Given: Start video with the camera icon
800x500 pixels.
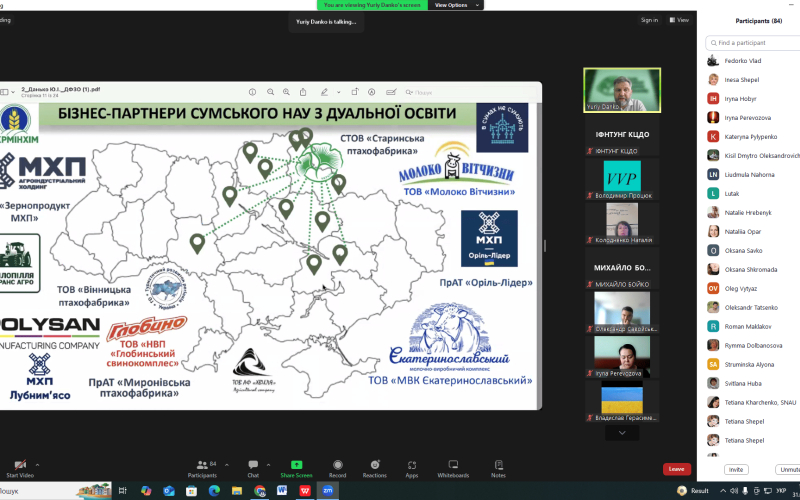Looking at the screenshot, I should coord(20,465).
